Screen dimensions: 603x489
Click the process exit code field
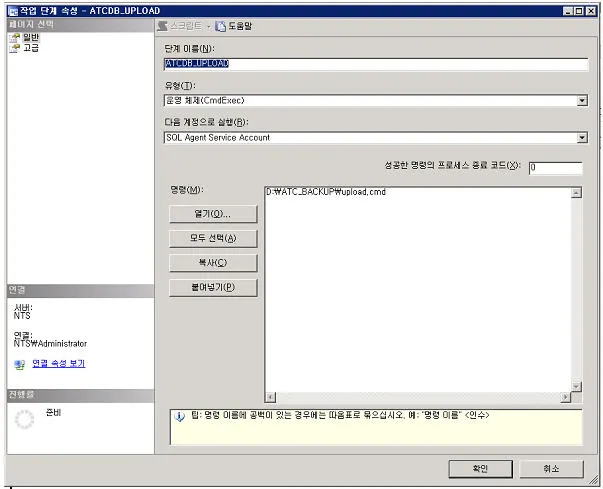tap(555, 168)
